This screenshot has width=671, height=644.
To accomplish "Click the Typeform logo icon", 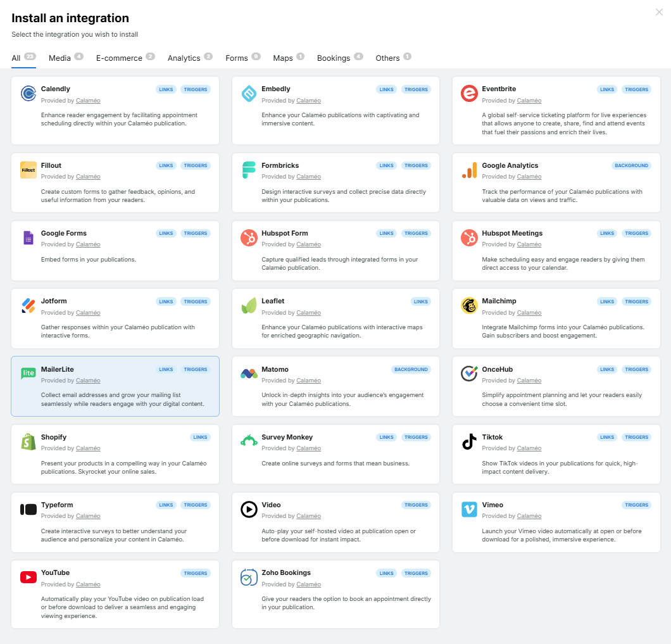I will 28,509.
